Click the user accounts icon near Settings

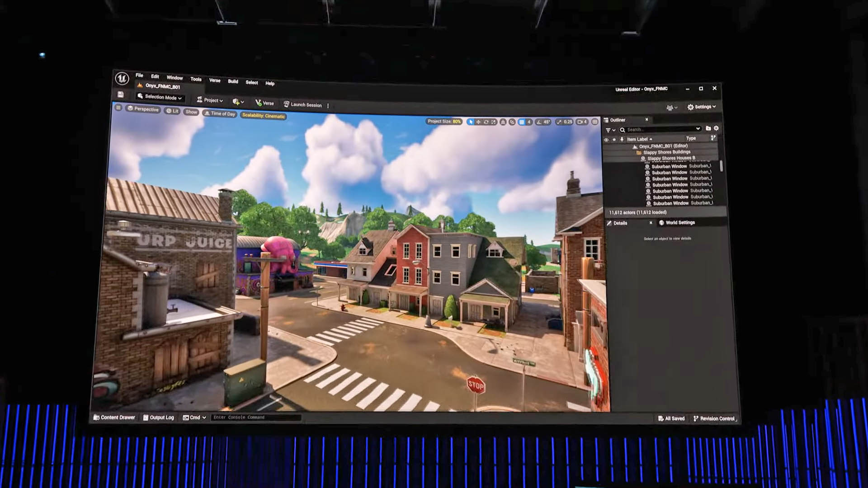click(x=672, y=108)
